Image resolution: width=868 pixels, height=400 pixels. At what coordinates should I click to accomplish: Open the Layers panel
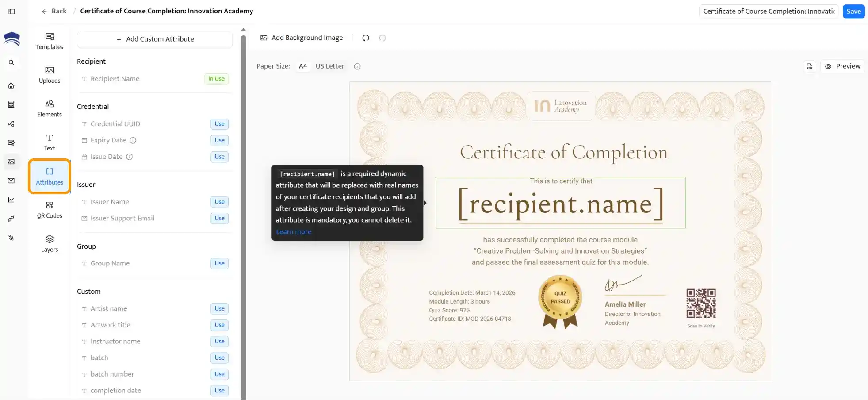[50, 244]
